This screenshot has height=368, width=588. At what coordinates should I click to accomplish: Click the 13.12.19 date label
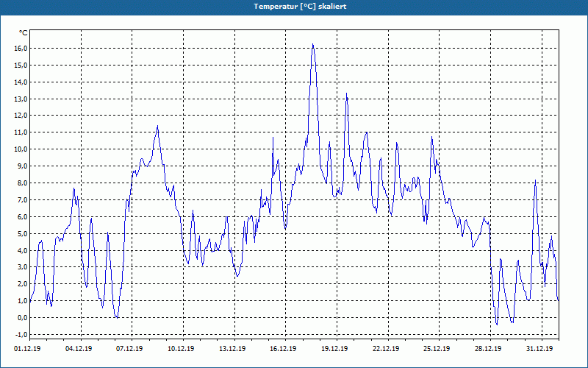[x=232, y=349]
